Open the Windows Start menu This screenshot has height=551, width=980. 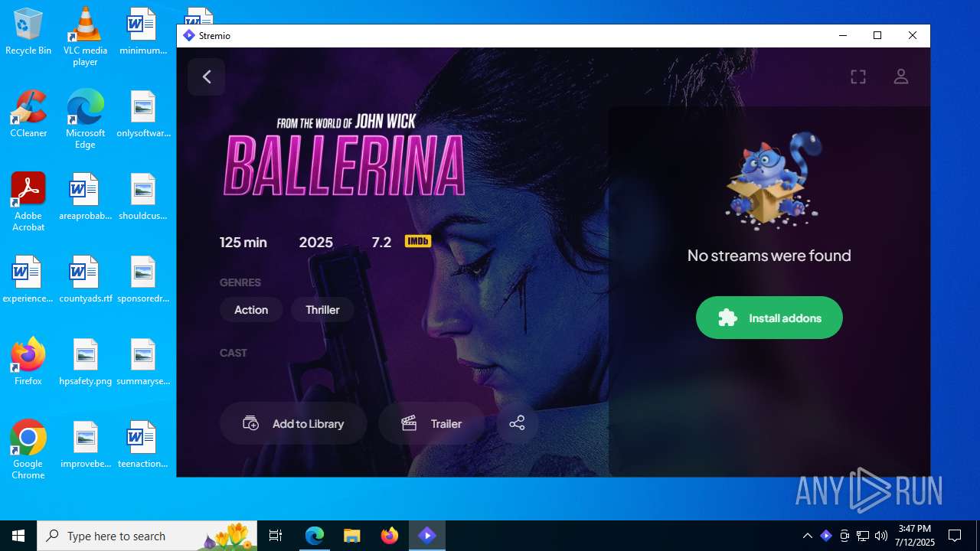[18, 536]
